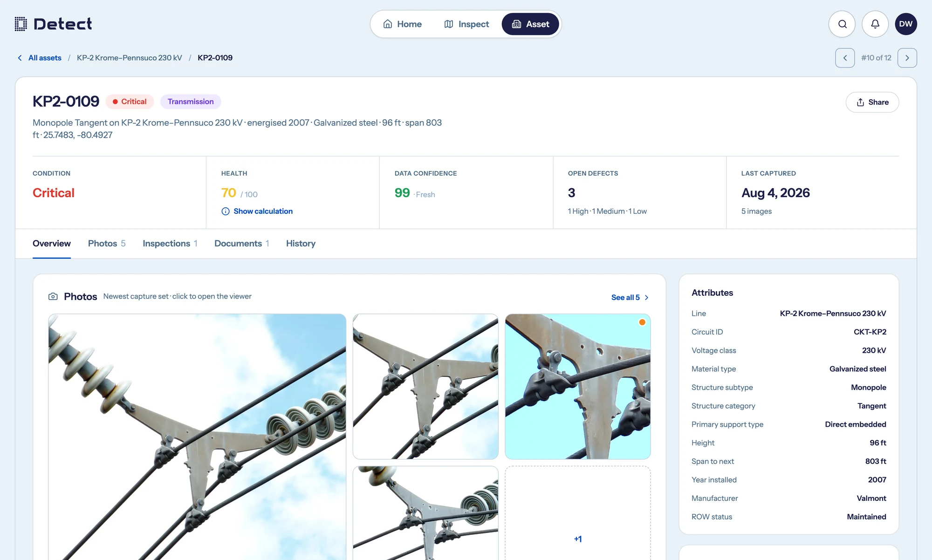Click the orange defect marker dot
This screenshot has height=560, width=932.
point(642,322)
